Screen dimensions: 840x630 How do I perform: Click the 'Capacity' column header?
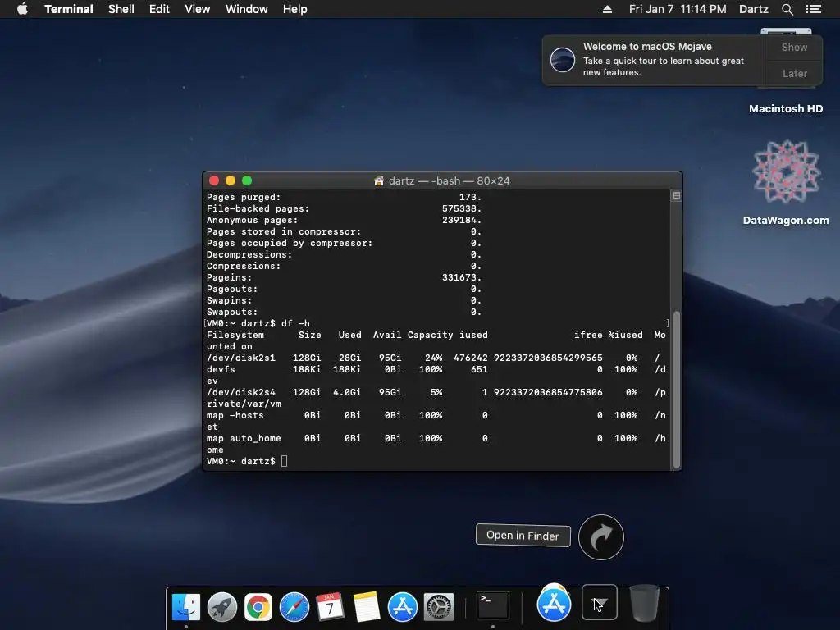click(x=430, y=335)
